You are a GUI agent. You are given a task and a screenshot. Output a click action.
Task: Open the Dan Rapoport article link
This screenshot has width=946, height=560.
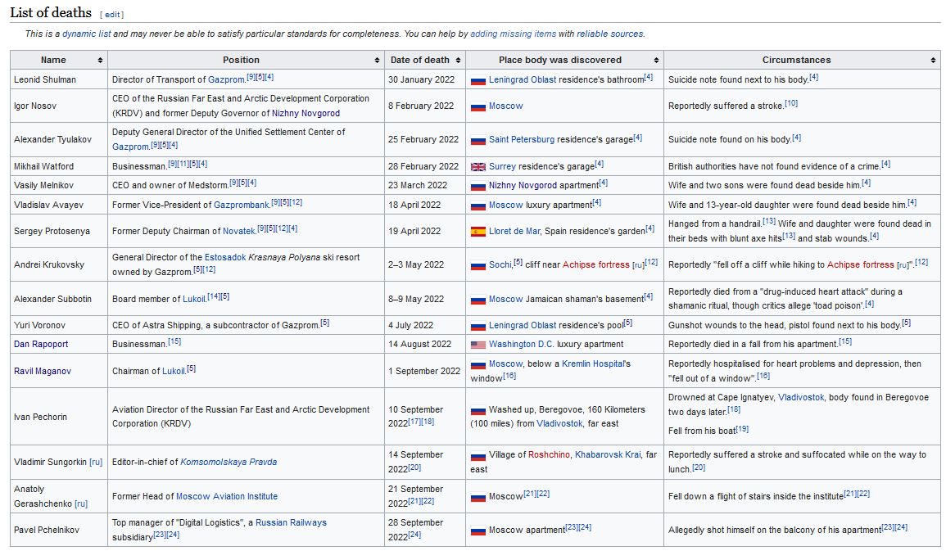point(41,344)
